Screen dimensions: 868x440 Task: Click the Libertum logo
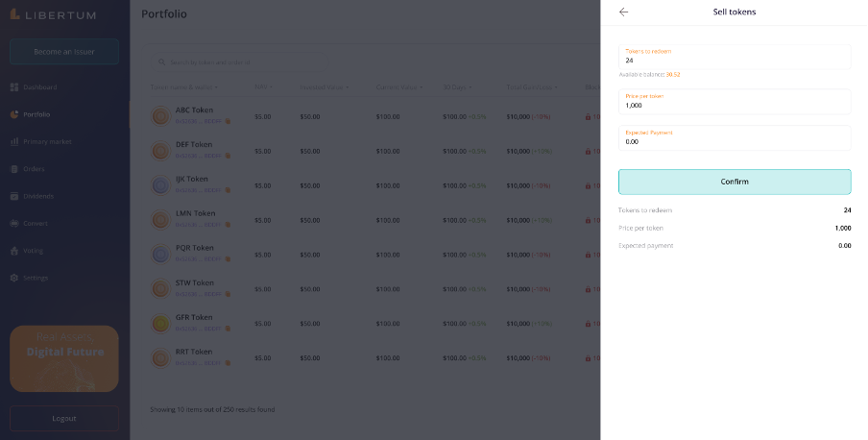point(54,14)
